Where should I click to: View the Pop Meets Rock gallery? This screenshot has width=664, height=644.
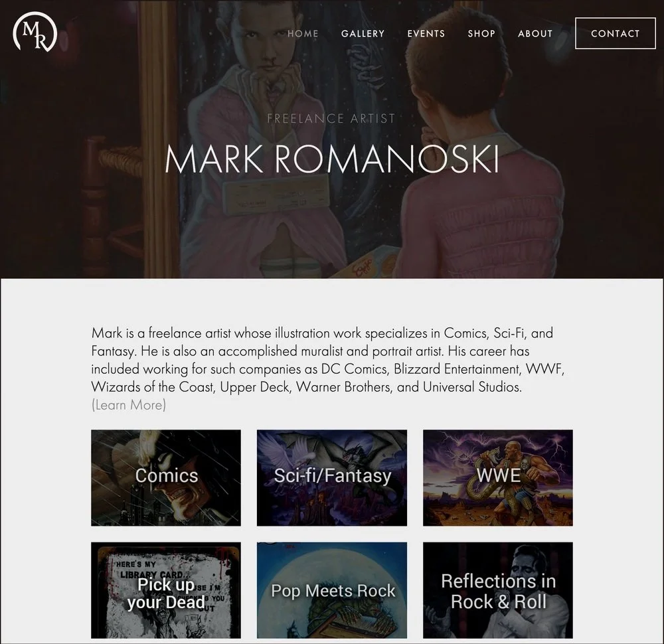point(332,590)
